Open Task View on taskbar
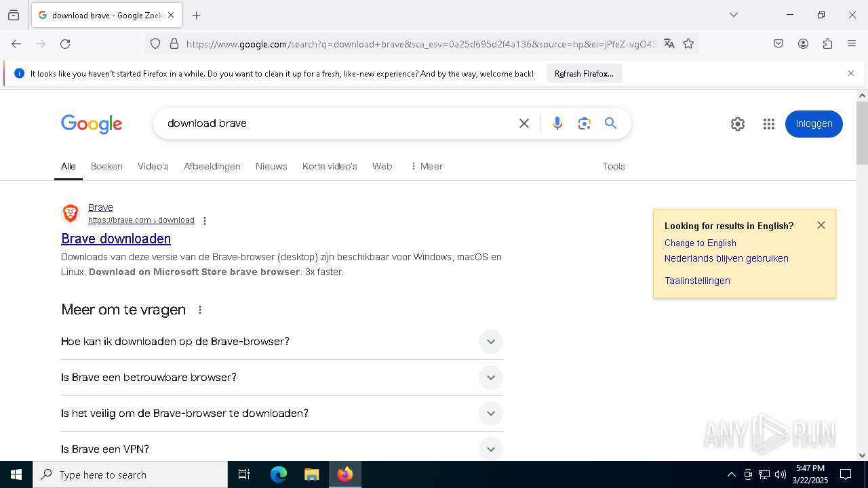This screenshot has width=868, height=488. pyautogui.click(x=244, y=474)
